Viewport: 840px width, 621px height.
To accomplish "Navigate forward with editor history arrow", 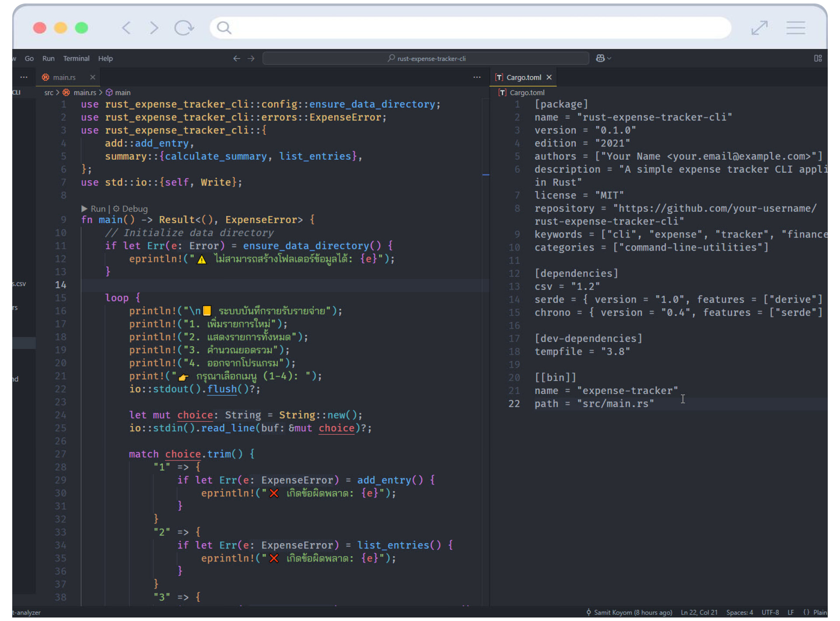I will pos(251,58).
